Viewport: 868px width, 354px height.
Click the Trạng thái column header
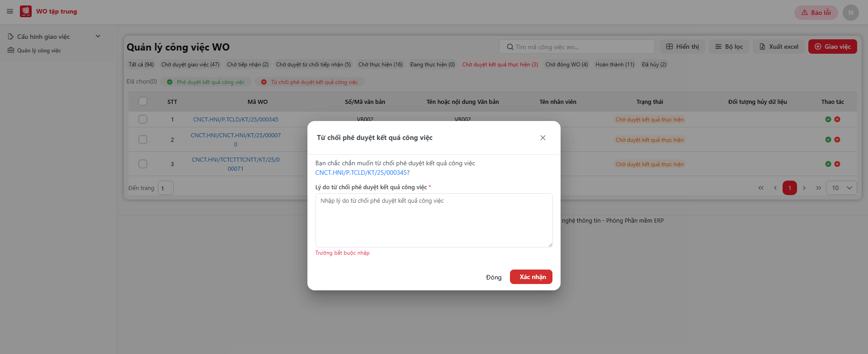650,102
